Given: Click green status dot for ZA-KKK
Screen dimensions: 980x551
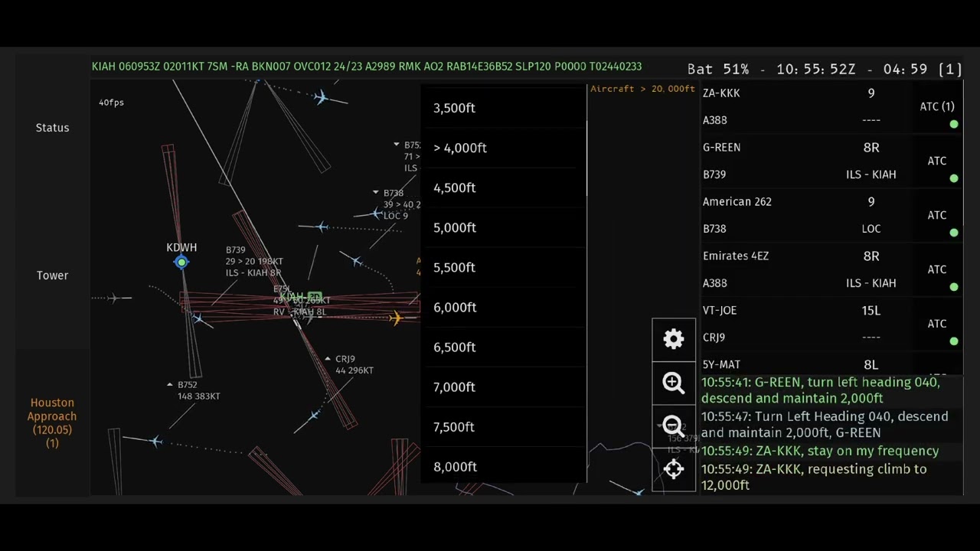Looking at the screenshot, I should (954, 124).
